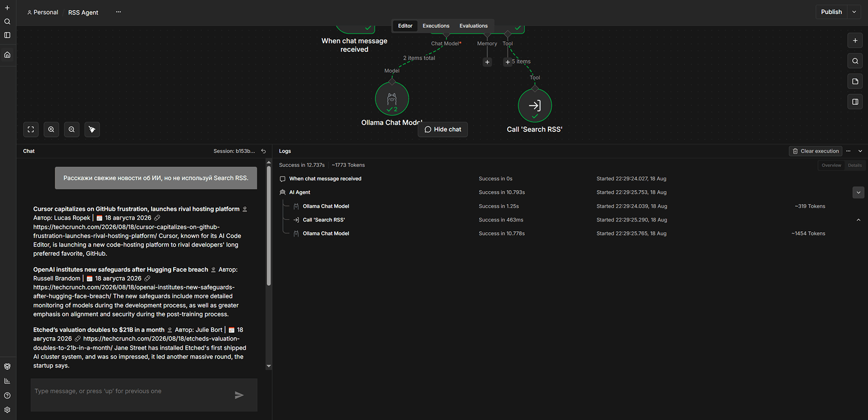Collapse the Logs panel chevron

click(860, 151)
